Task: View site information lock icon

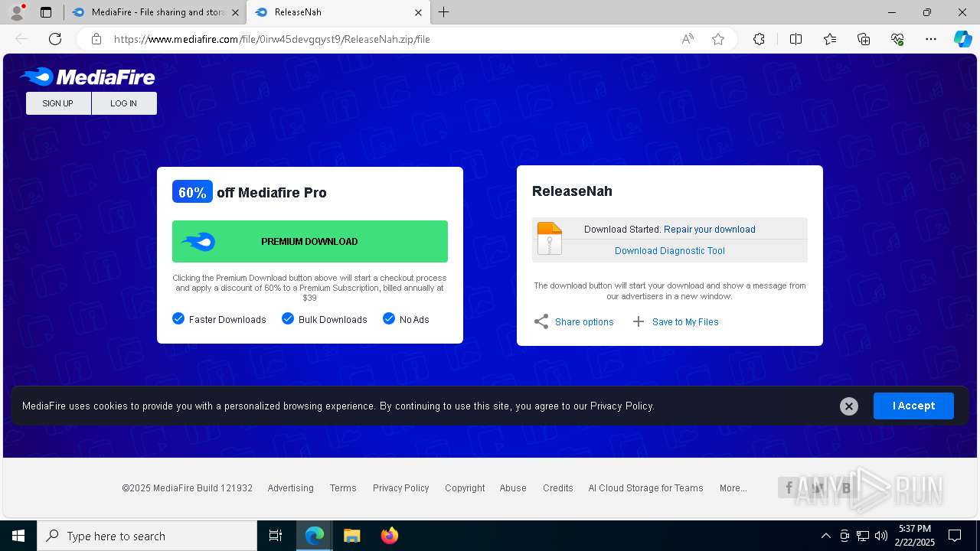Action: 96,39
